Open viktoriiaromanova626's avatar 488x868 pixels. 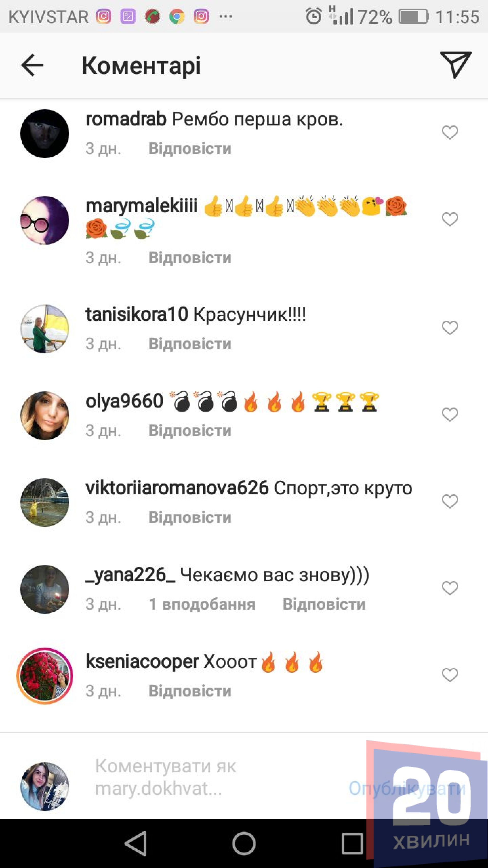[45, 502]
